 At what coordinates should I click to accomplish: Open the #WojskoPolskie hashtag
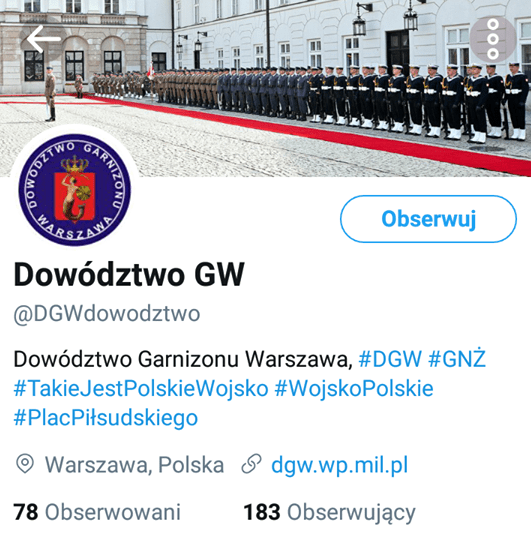[x=354, y=388]
